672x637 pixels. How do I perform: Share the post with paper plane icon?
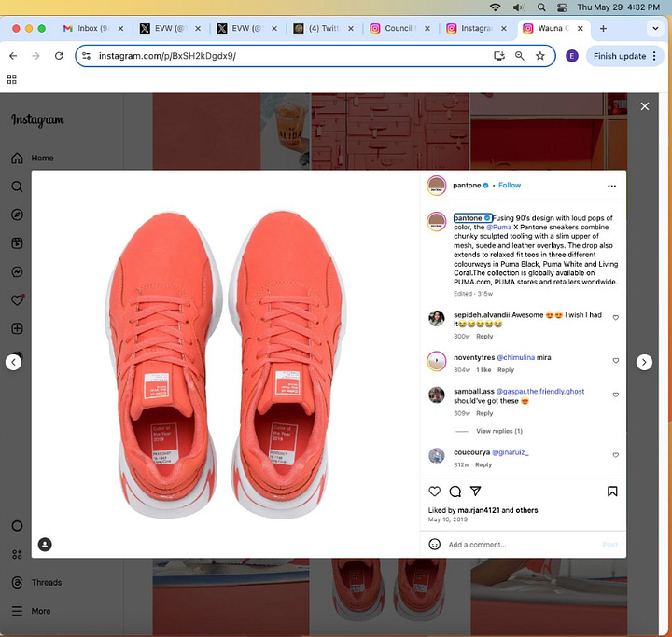476,491
